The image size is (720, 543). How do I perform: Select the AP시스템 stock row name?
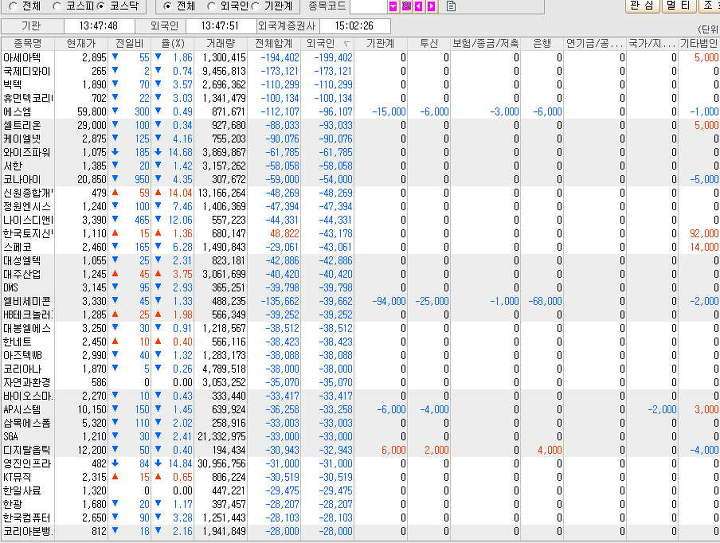click(22, 410)
